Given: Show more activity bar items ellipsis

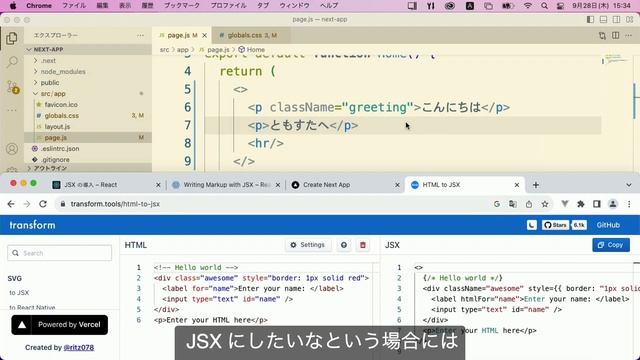Looking at the screenshot, I should [x=12, y=110].
